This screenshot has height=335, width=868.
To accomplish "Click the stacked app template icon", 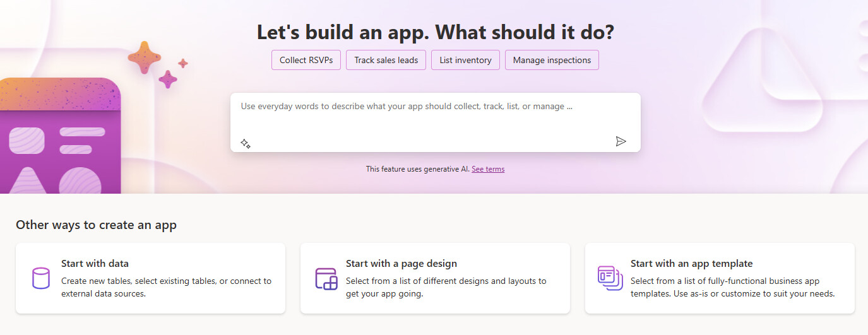I will [x=610, y=278].
